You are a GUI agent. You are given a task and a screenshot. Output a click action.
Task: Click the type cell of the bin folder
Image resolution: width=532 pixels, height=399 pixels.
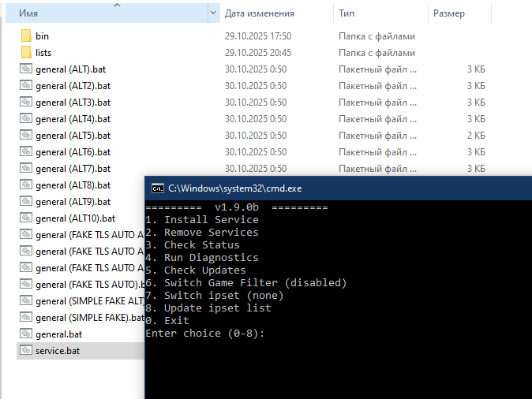(377, 36)
